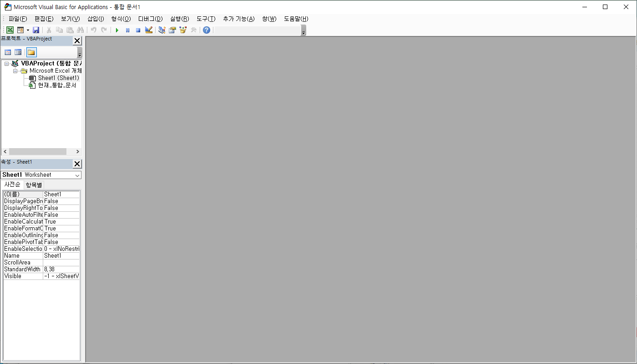Click the Paste clipboard icon
The width and height of the screenshot is (637, 364).
(x=70, y=30)
